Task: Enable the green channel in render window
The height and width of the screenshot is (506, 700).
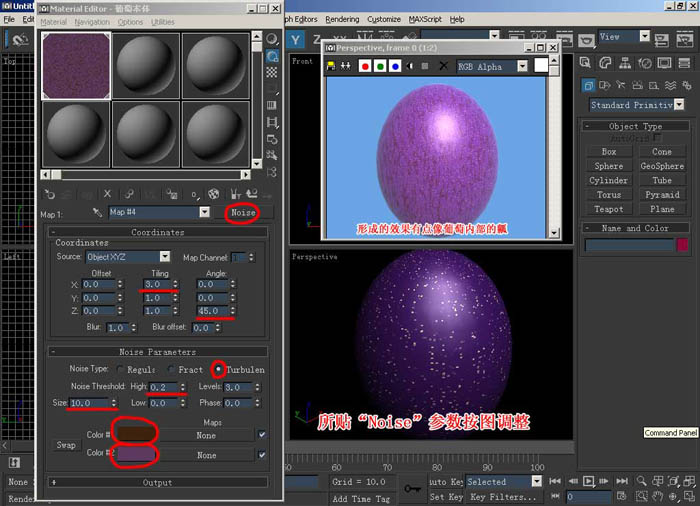Action: click(x=380, y=67)
